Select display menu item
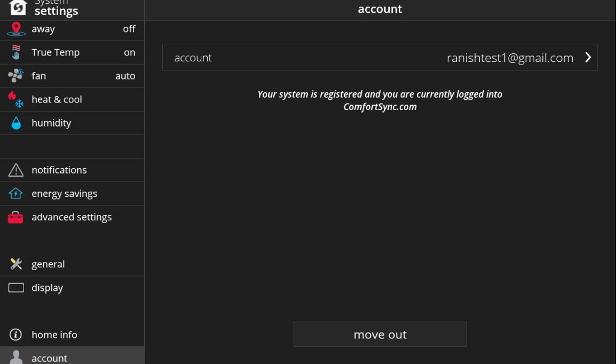The height and width of the screenshot is (364, 616). pyautogui.click(x=72, y=288)
